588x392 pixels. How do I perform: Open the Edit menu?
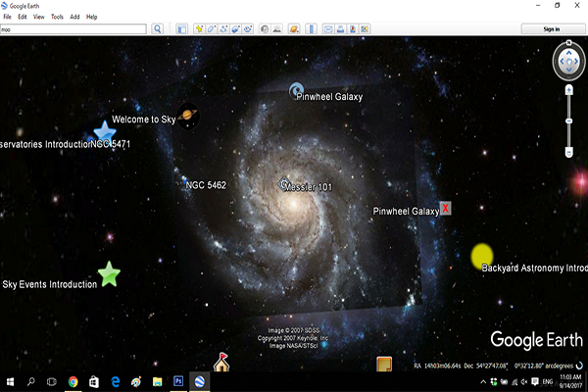23,17
